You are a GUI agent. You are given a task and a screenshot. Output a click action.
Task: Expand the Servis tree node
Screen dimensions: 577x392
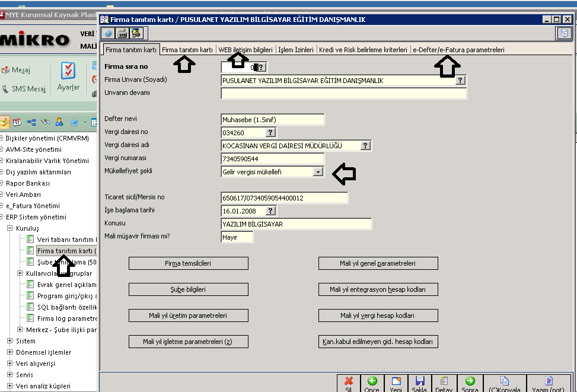pyautogui.click(x=10, y=375)
